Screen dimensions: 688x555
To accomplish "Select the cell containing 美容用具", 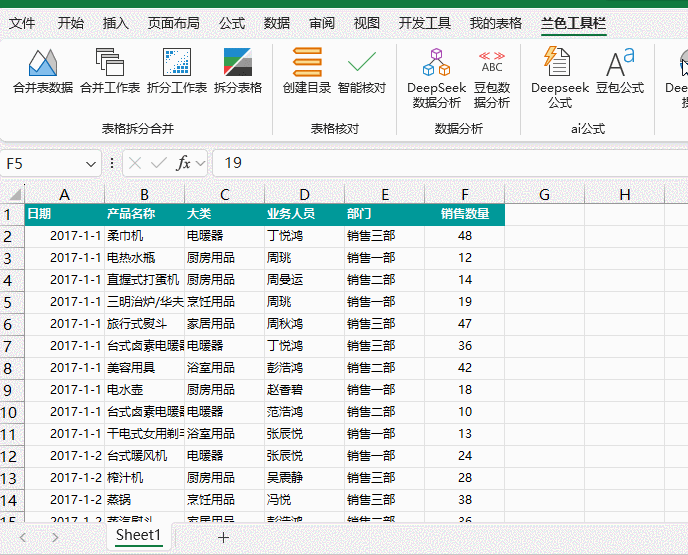I will [144, 368].
